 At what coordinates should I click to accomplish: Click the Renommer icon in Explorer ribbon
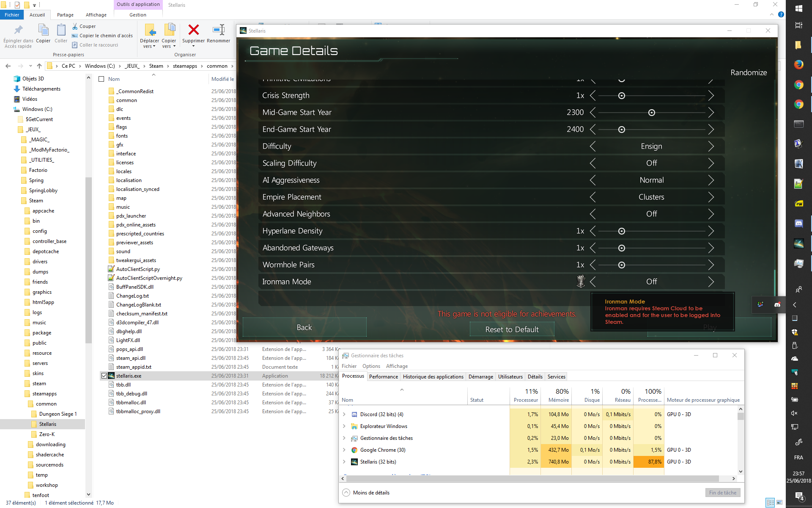click(219, 30)
